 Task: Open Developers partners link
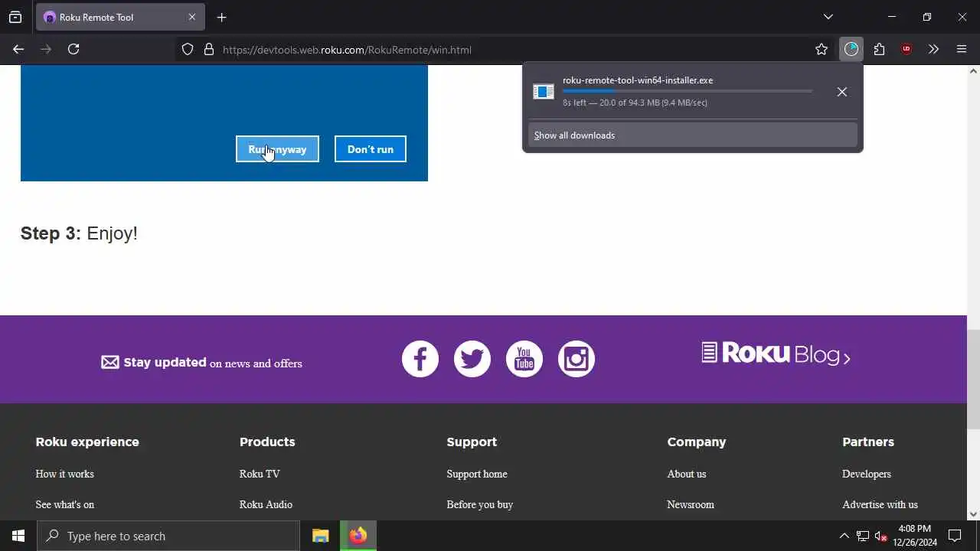(x=867, y=474)
